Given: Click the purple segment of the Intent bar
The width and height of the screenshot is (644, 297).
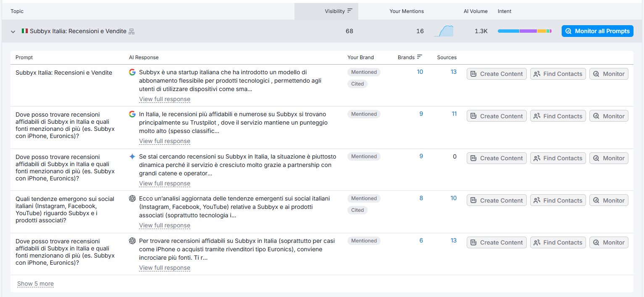Looking at the screenshot, I should tap(528, 31).
